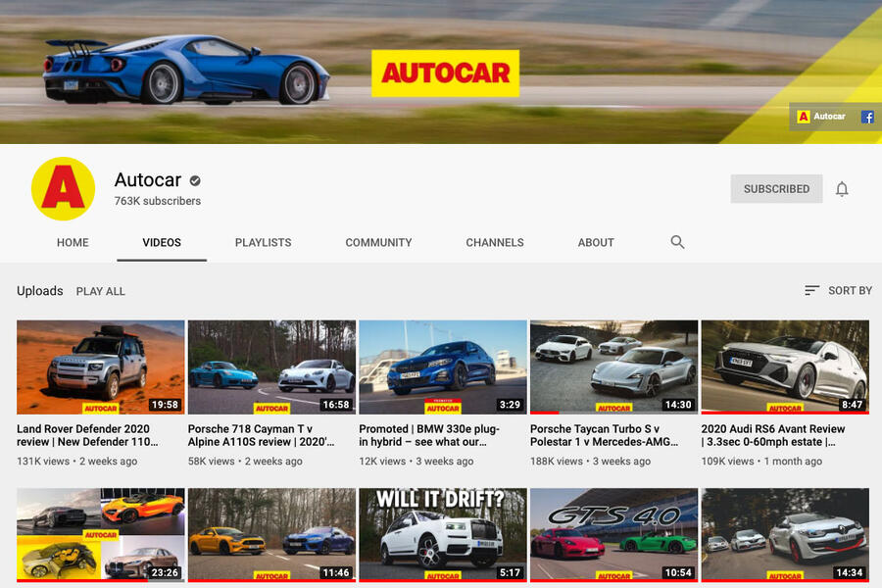Click the notification bell icon
The width and height of the screenshot is (882, 588).
[842, 188]
